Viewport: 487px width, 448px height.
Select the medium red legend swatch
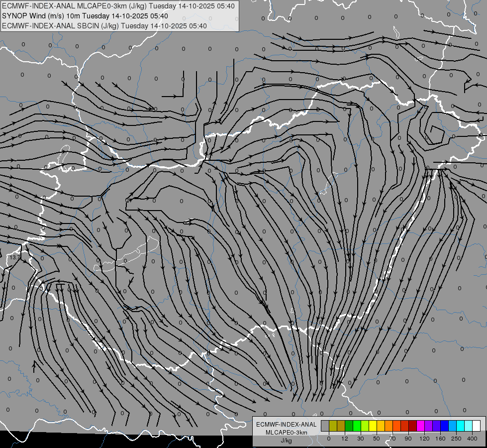(405, 426)
